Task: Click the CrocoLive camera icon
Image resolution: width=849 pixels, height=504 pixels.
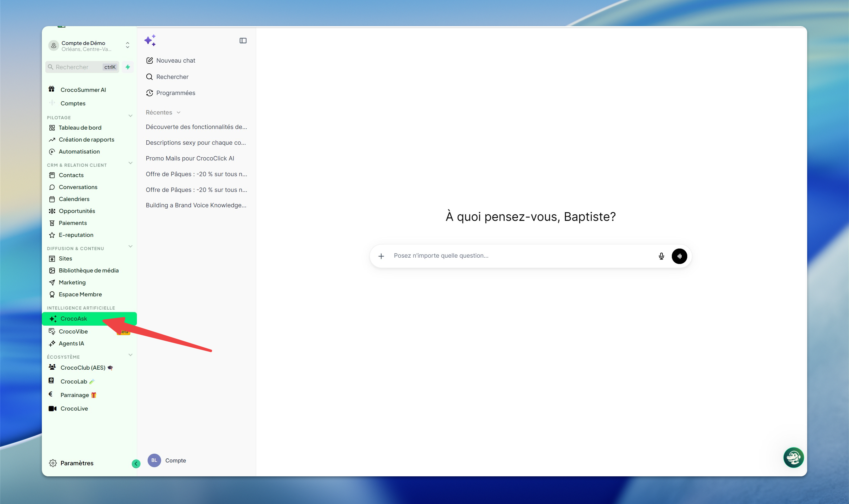Action: 52,409
